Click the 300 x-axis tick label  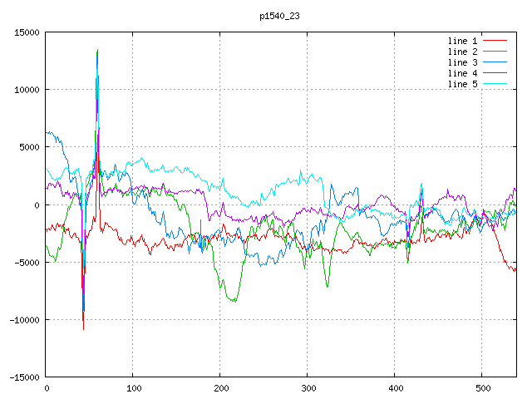308,388
